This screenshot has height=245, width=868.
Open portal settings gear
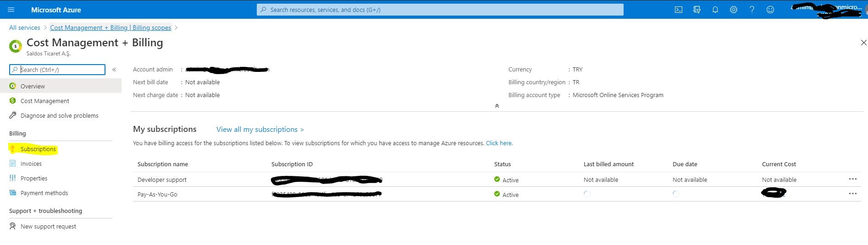tap(734, 10)
